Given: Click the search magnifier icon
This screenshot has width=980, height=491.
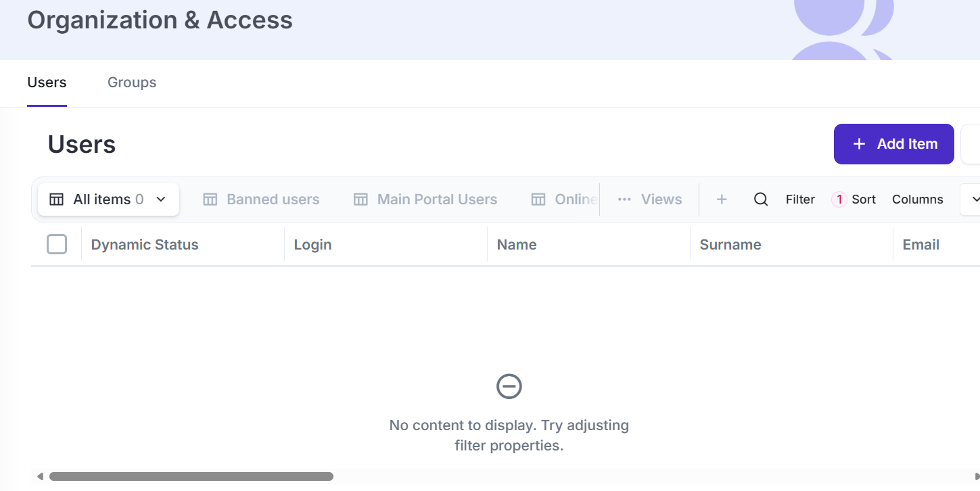Looking at the screenshot, I should coord(761,200).
